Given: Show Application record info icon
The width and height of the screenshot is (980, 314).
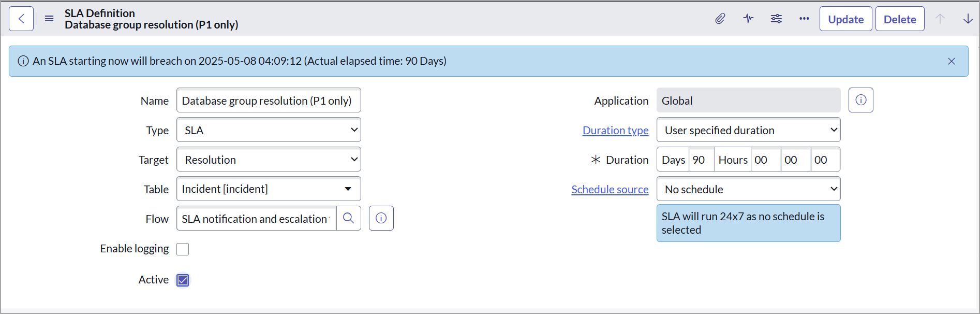Looking at the screenshot, I should [861, 100].
